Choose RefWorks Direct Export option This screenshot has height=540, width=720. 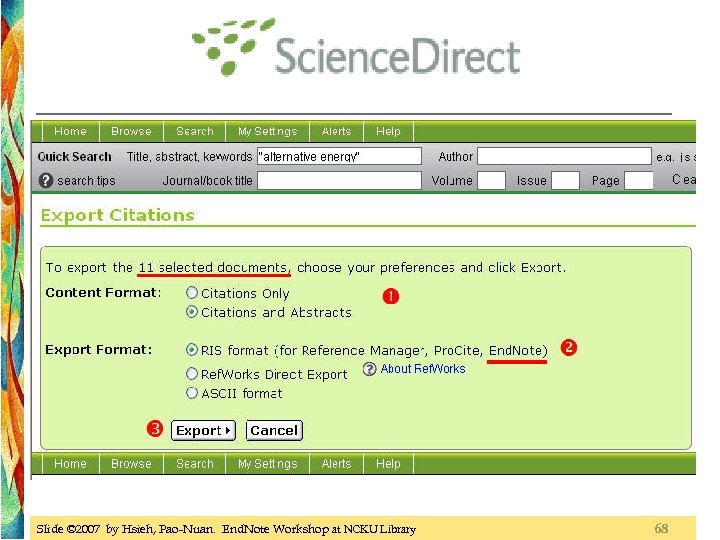pos(191,374)
